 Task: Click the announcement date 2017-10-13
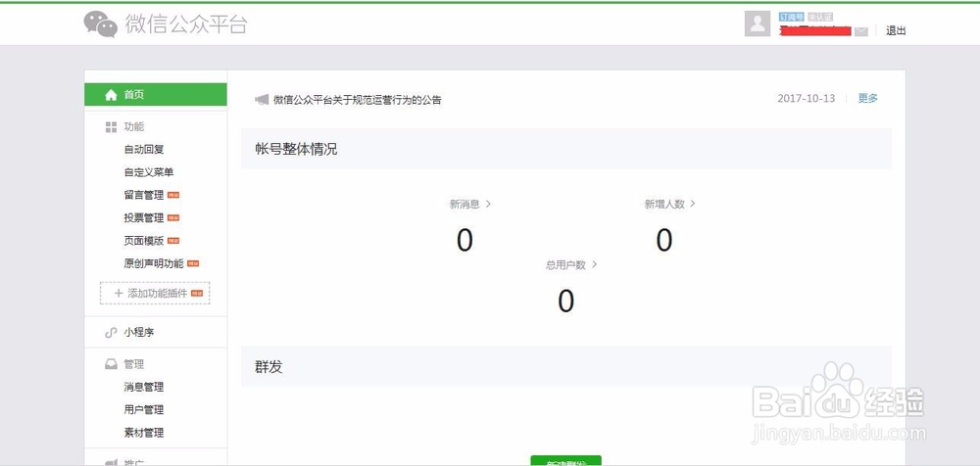[x=807, y=98]
